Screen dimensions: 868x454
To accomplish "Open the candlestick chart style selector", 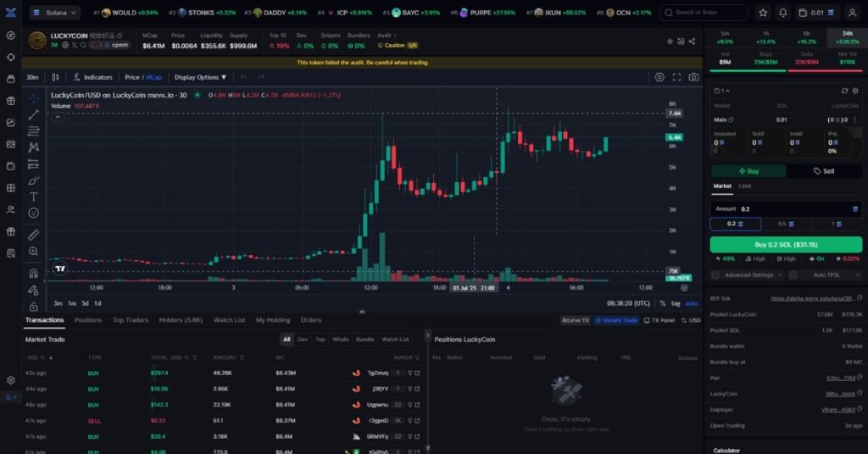I will point(55,77).
